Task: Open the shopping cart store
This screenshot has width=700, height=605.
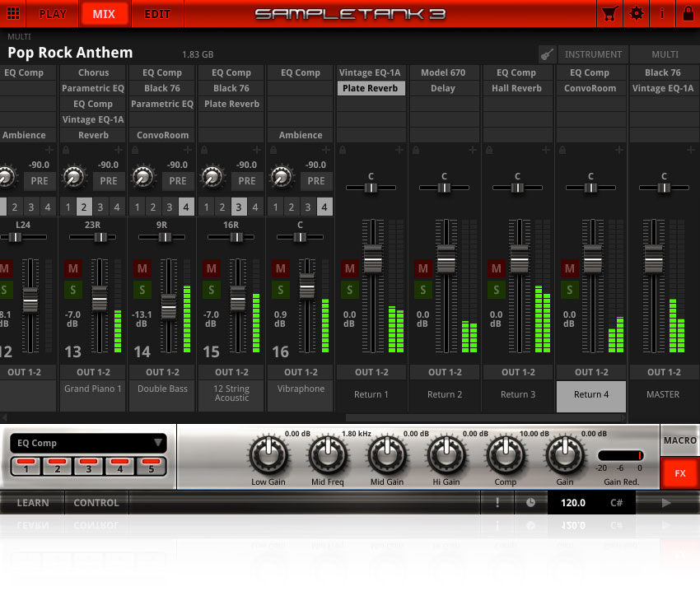Action: pos(609,13)
